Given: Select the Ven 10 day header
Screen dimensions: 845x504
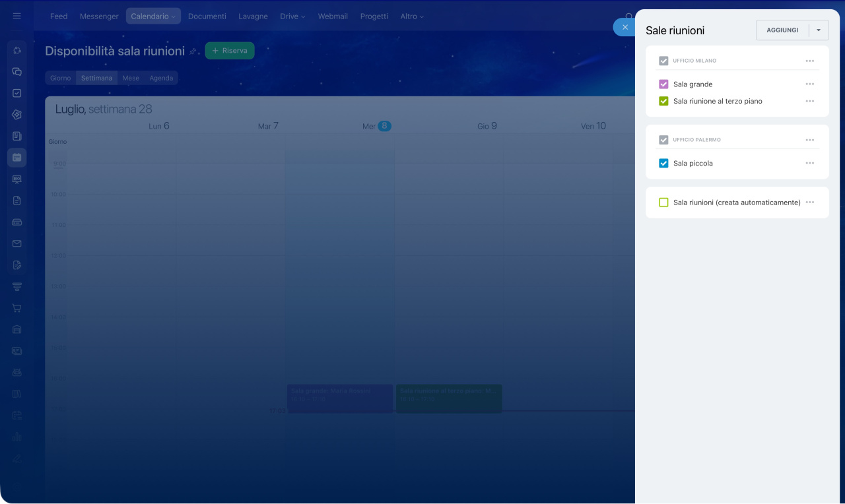Looking at the screenshot, I should pos(593,126).
